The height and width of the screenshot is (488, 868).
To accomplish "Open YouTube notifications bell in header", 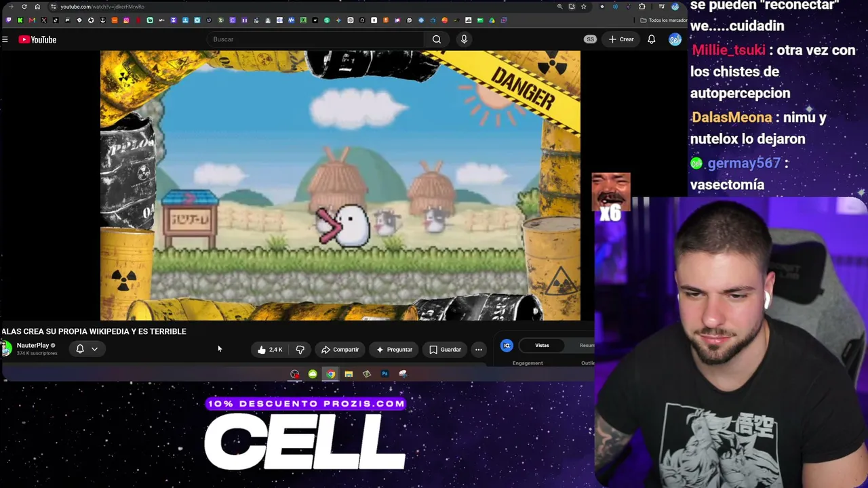I will (x=651, y=39).
